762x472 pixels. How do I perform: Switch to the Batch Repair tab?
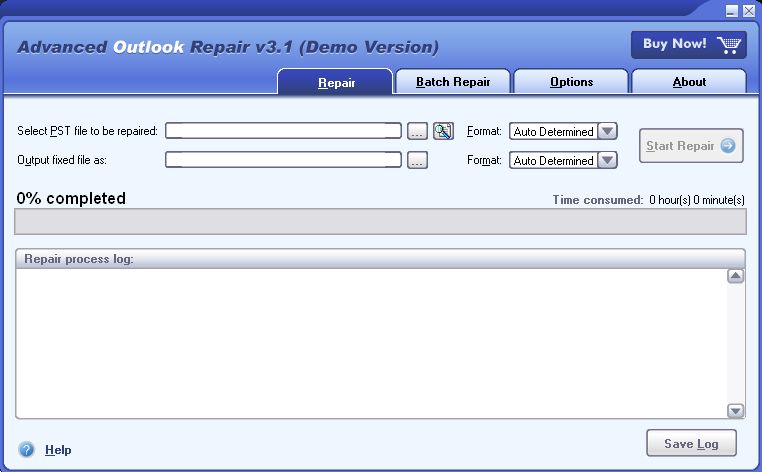[453, 81]
